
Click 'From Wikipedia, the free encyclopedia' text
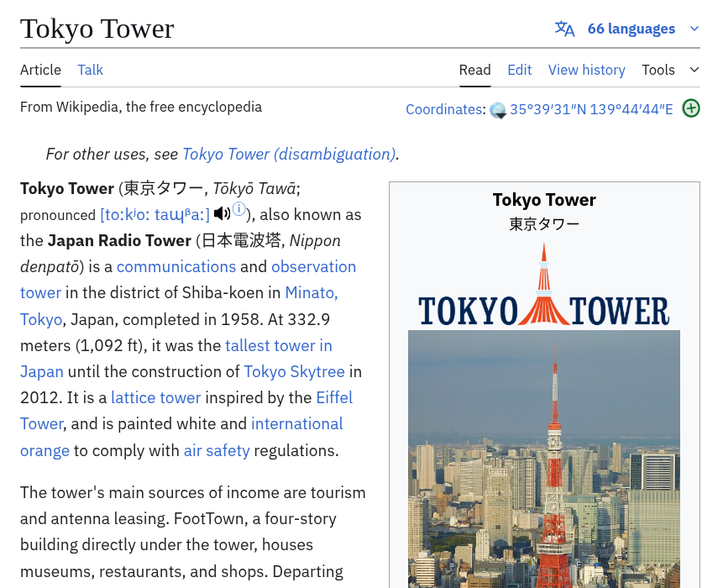click(x=141, y=107)
